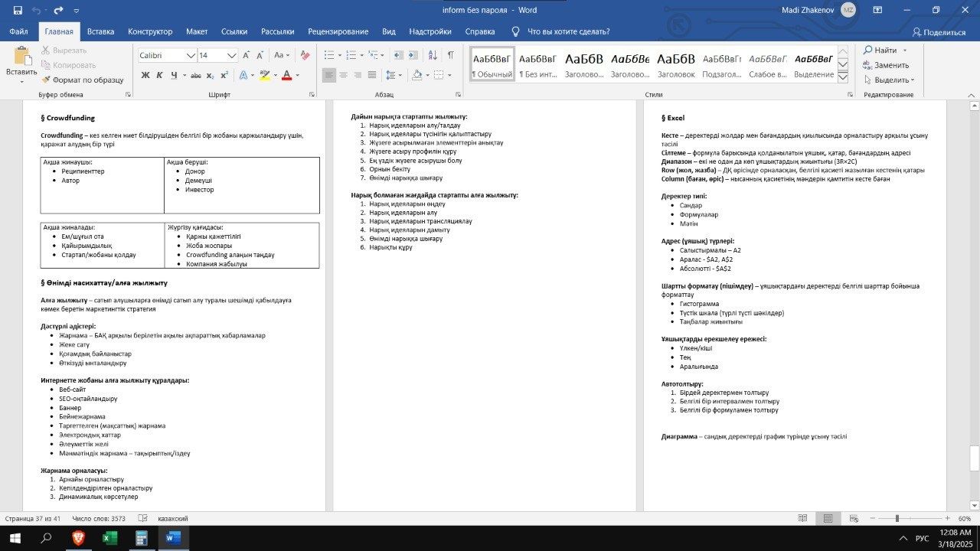
Task: Switch to the Вставка ribbon tab
Action: (x=100, y=31)
